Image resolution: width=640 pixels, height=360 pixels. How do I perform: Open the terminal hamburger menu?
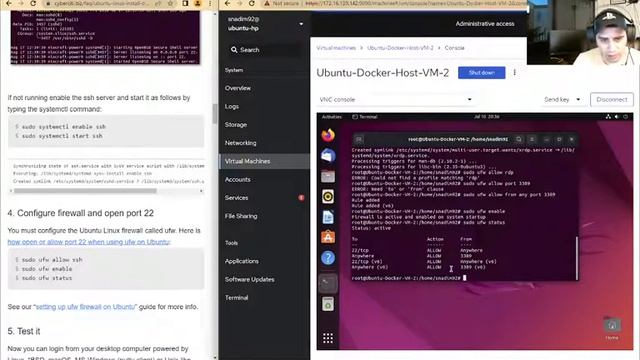(x=531, y=139)
